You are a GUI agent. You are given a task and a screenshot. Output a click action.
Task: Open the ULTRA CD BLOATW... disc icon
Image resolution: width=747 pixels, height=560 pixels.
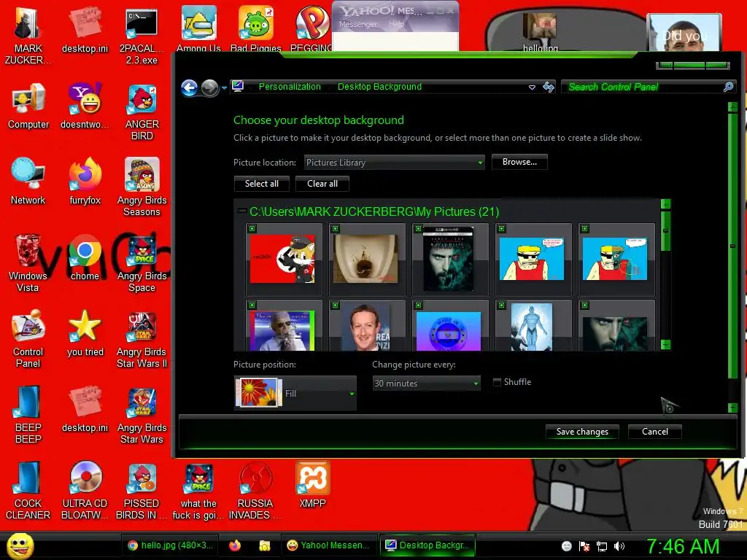tap(85, 491)
